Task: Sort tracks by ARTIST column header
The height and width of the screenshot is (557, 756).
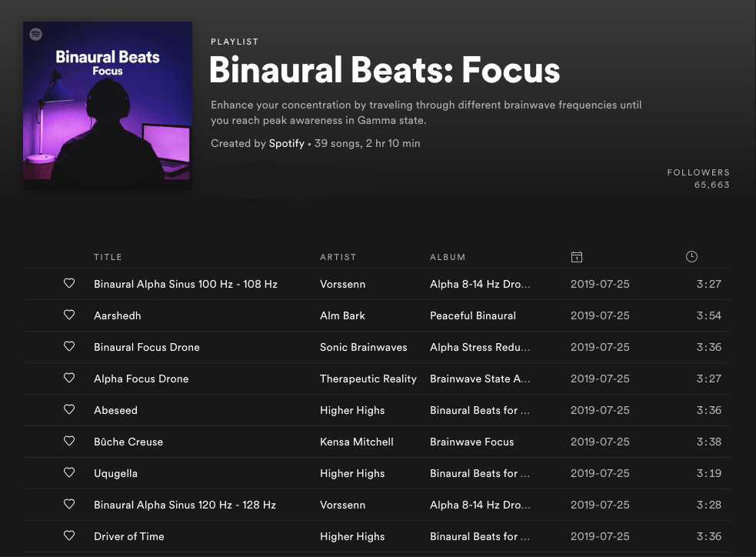Action: tap(338, 257)
